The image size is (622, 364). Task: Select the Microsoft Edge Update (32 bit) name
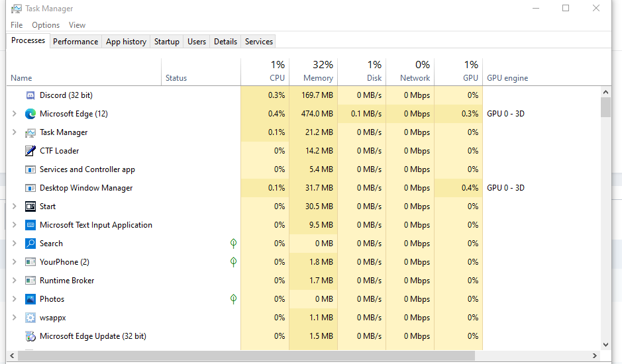point(93,336)
